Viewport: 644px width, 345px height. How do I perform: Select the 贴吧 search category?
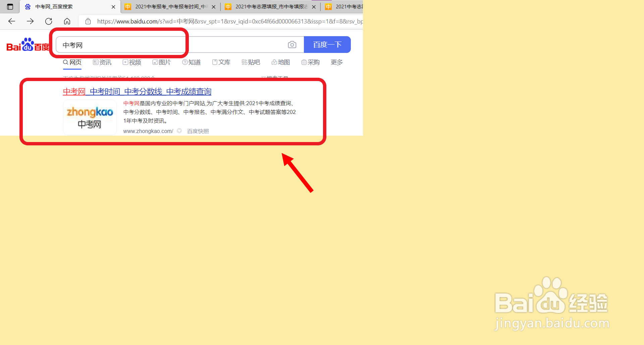pyautogui.click(x=251, y=62)
